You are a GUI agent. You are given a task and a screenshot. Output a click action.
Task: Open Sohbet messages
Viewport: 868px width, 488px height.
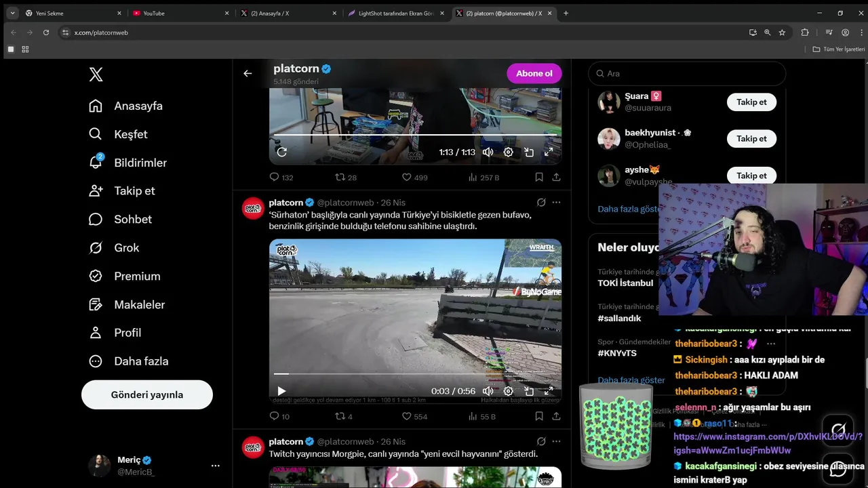120,220
